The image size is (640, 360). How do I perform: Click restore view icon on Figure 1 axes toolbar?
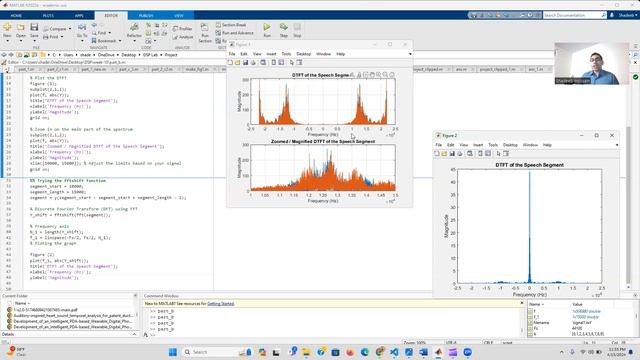(x=392, y=75)
